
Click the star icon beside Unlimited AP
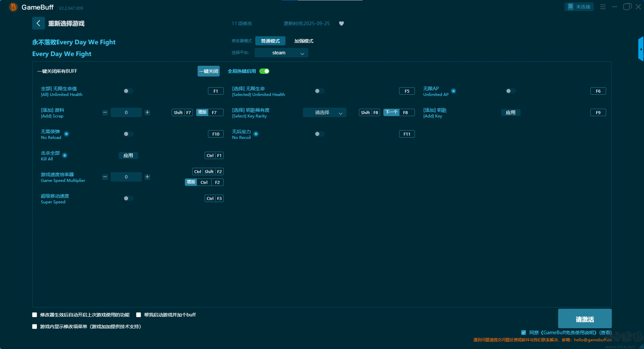(x=453, y=91)
